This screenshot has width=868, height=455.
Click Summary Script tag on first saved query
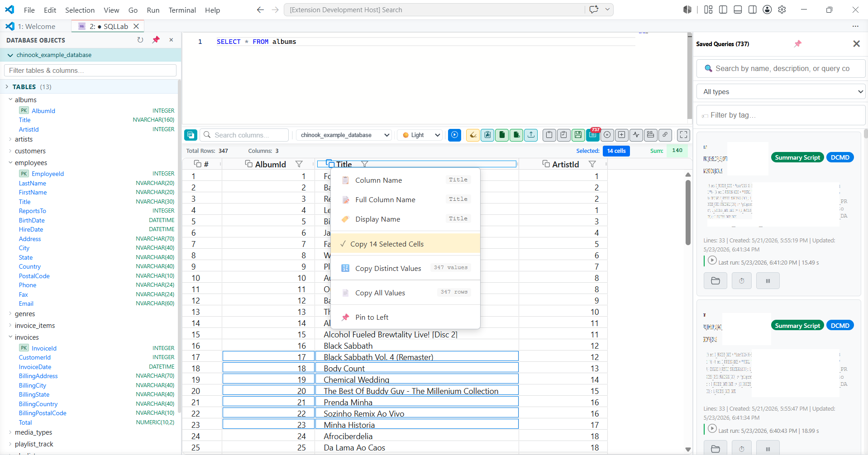point(797,157)
